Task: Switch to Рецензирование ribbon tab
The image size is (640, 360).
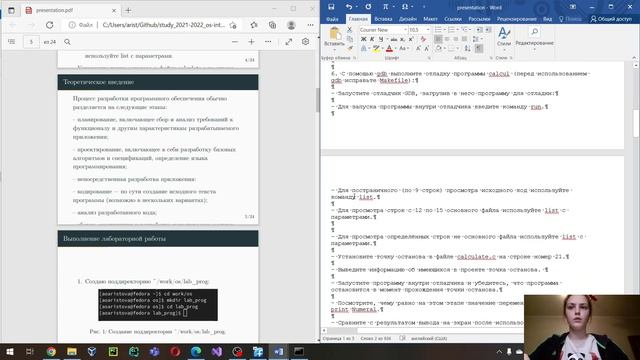Action: (516, 19)
